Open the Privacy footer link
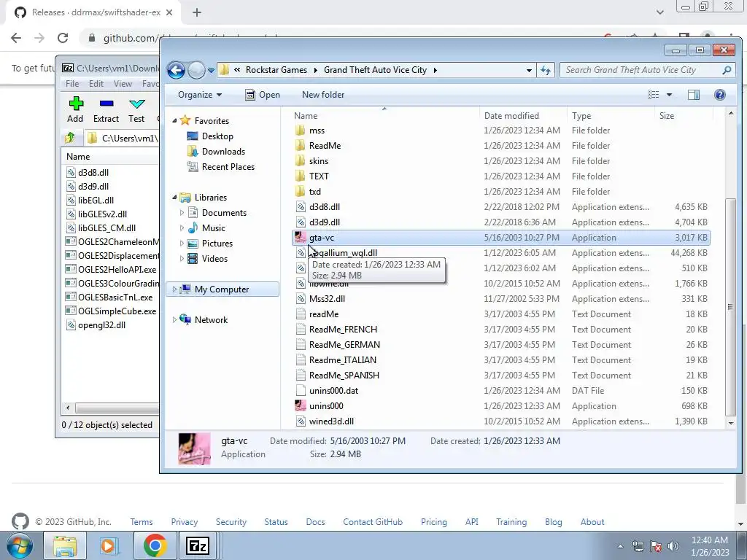Screen dimensions: 747x560 click(185, 522)
